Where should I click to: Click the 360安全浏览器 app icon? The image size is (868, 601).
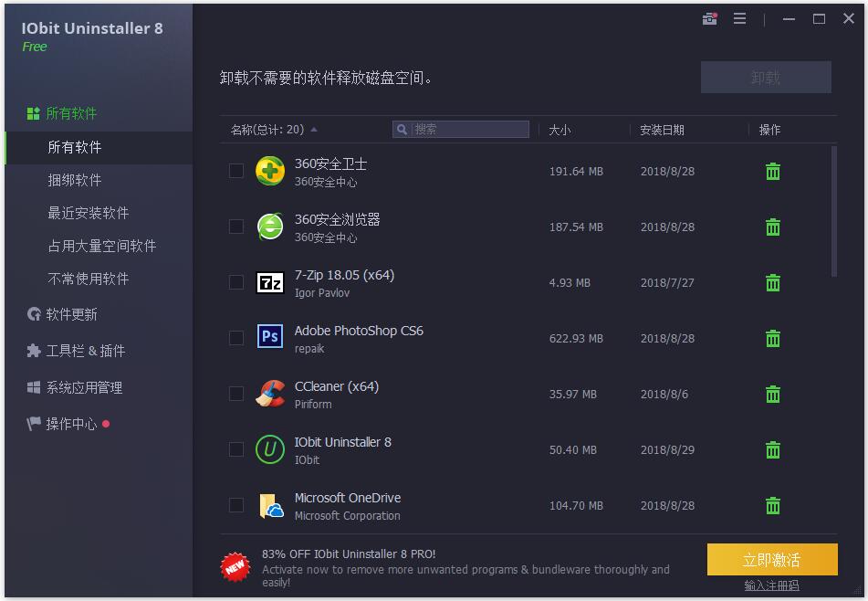(270, 227)
